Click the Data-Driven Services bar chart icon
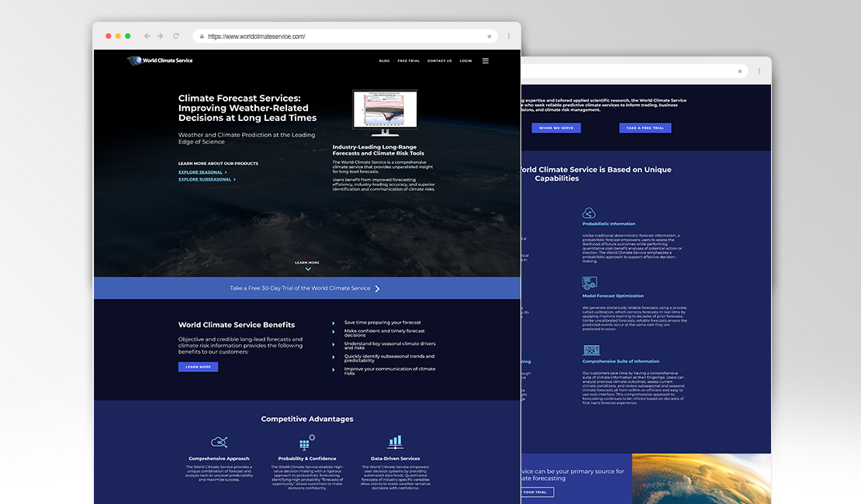861x504 pixels. (x=396, y=442)
